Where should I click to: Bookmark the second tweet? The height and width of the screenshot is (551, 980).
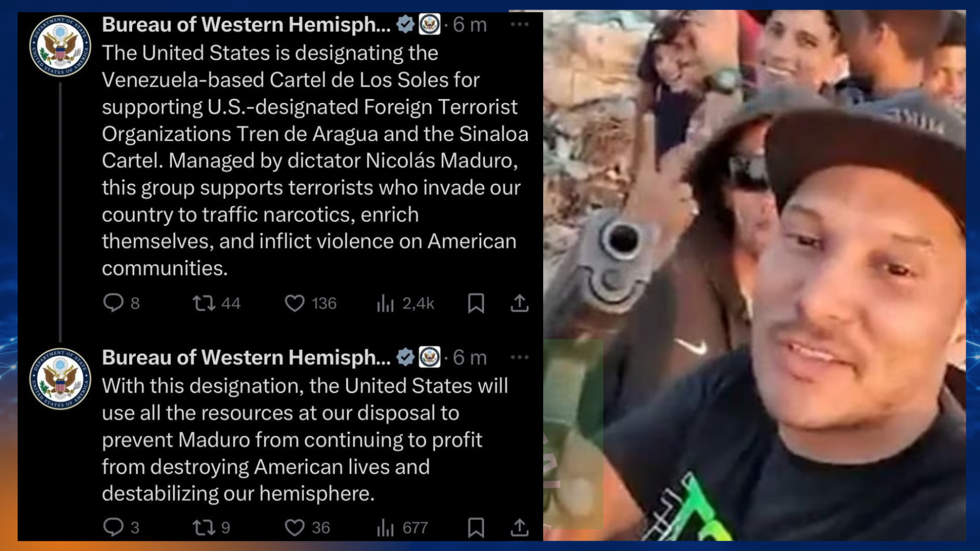click(x=476, y=527)
